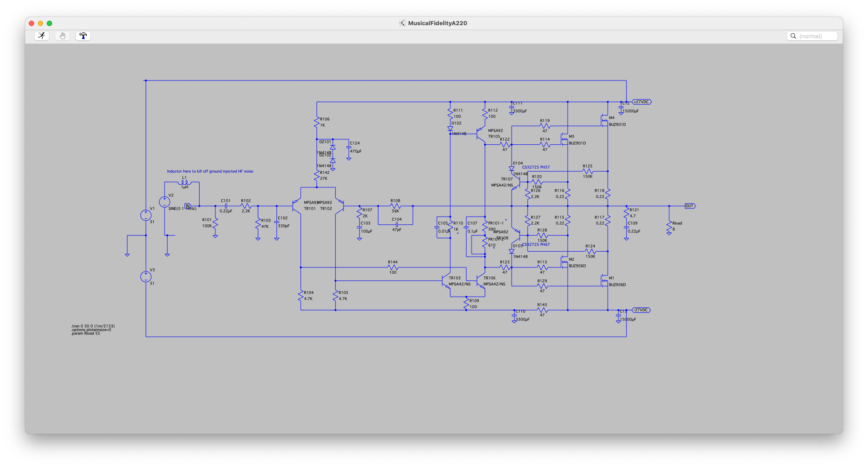The height and width of the screenshot is (467, 868).
Task: Click the schematic icon beside the MusicalFidelityA220 title
Action: (402, 23)
